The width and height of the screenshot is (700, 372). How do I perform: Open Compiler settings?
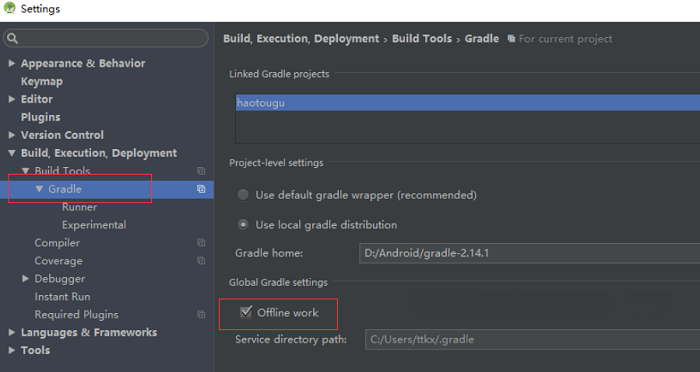click(x=57, y=243)
